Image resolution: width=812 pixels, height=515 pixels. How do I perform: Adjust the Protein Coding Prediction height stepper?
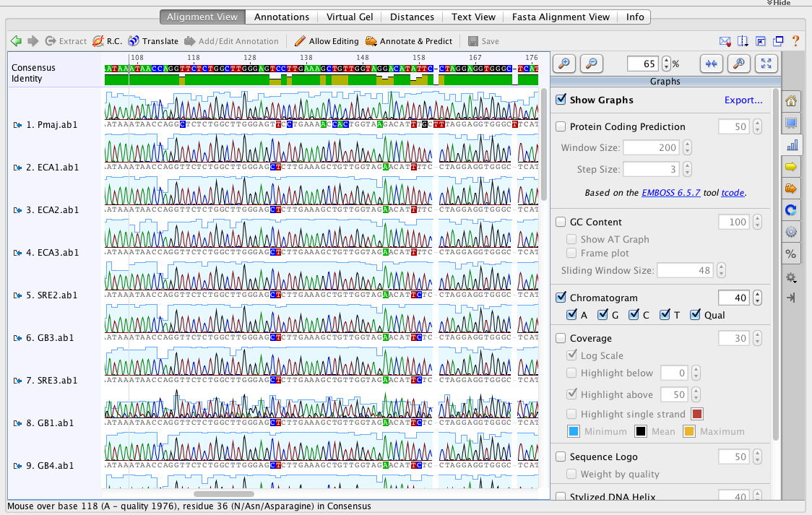(758, 126)
